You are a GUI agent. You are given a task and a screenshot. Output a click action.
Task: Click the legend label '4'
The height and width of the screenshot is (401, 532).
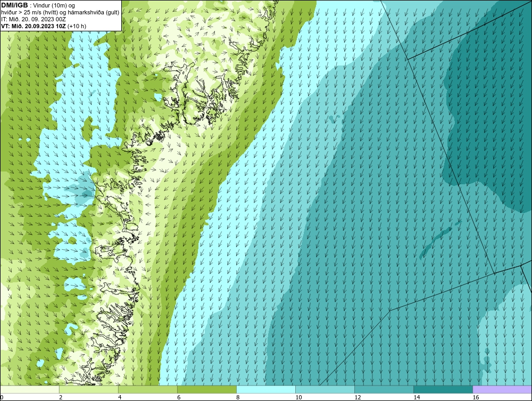click(x=120, y=397)
